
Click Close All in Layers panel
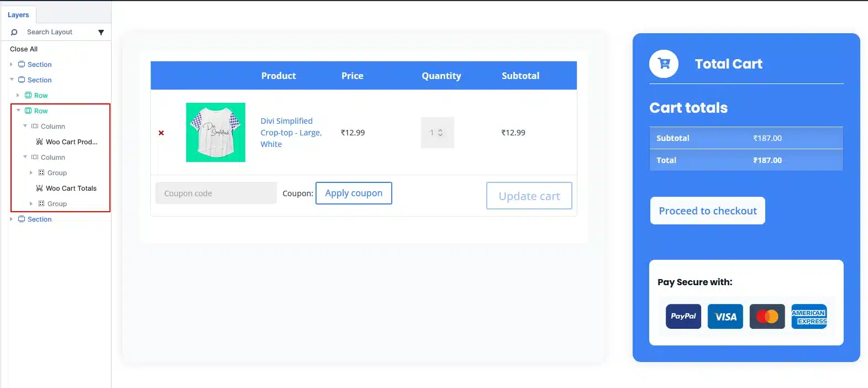[24, 49]
